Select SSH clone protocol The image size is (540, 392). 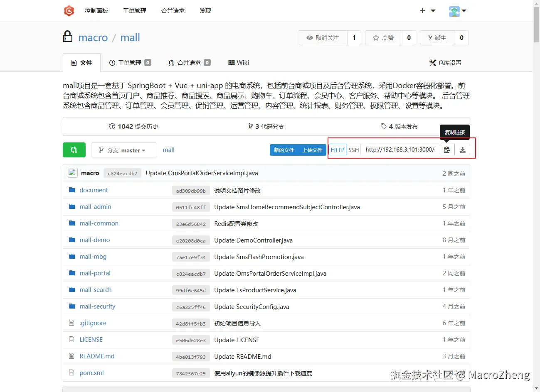click(354, 150)
